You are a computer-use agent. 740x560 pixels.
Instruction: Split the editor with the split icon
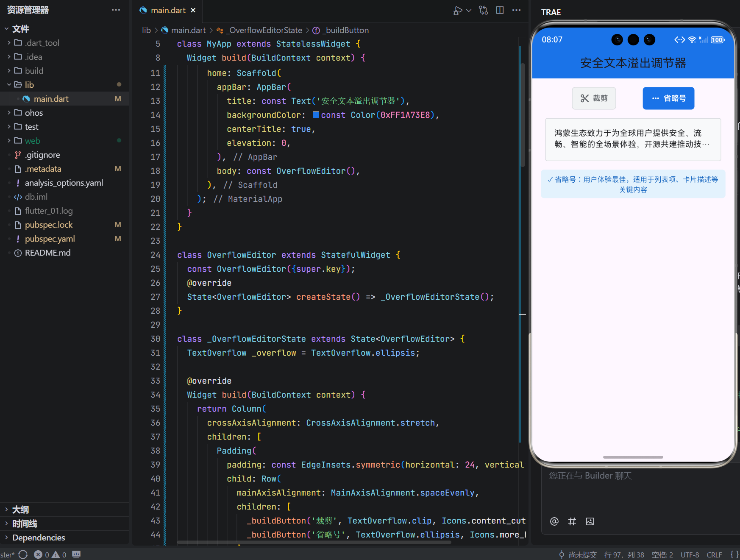[x=500, y=10]
